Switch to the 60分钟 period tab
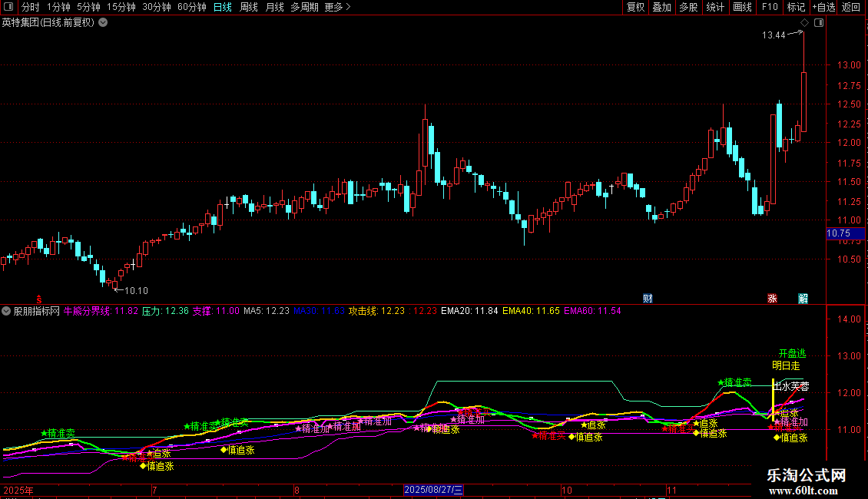868x499 pixels. click(191, 7)
